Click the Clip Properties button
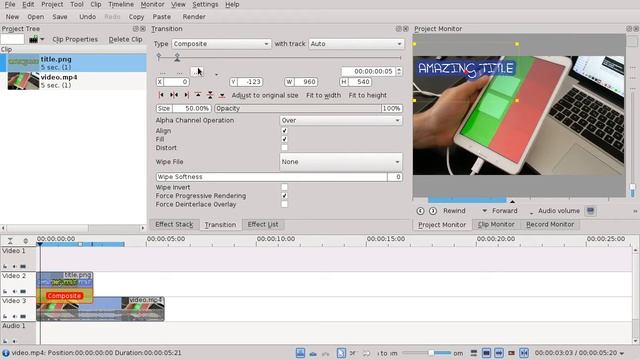Image resolution: width=640 pixels, height=360 pixels. 75,39
